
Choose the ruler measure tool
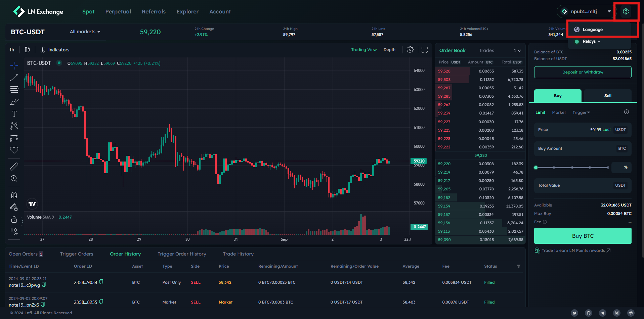14,166
